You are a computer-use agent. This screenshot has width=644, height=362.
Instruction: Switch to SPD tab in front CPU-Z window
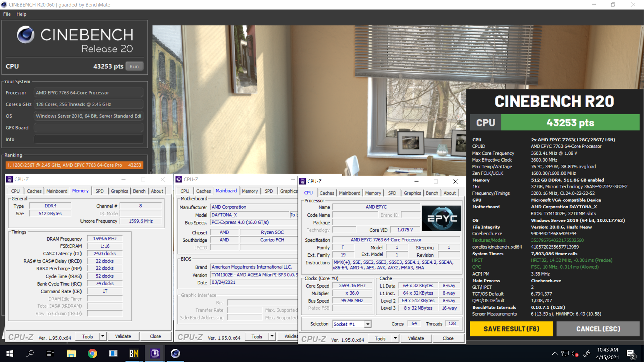(x=392, y=193)
